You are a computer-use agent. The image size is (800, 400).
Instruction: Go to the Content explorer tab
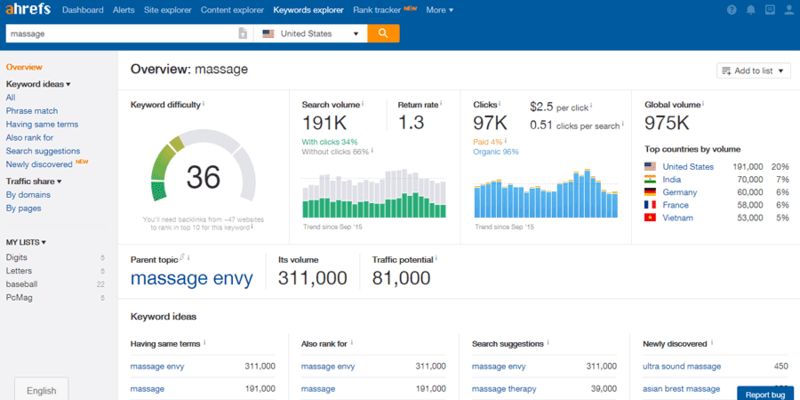coord(232,10)
